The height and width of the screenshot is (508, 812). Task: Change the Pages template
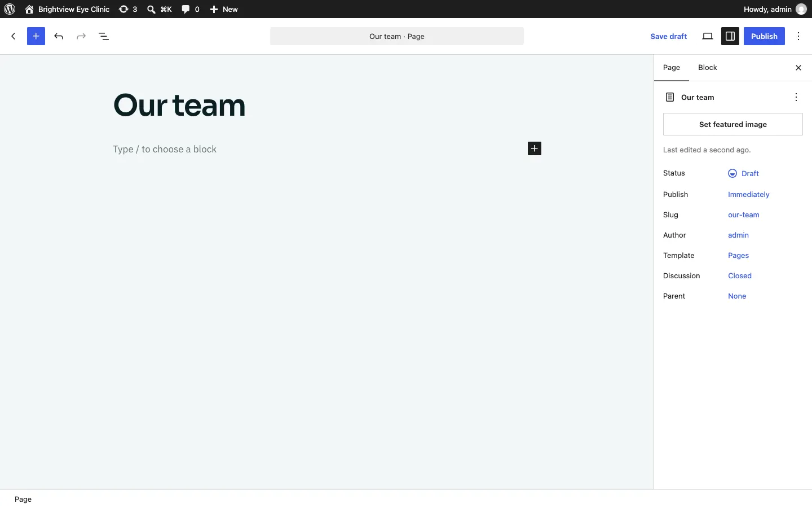click(x=739, y=256)
